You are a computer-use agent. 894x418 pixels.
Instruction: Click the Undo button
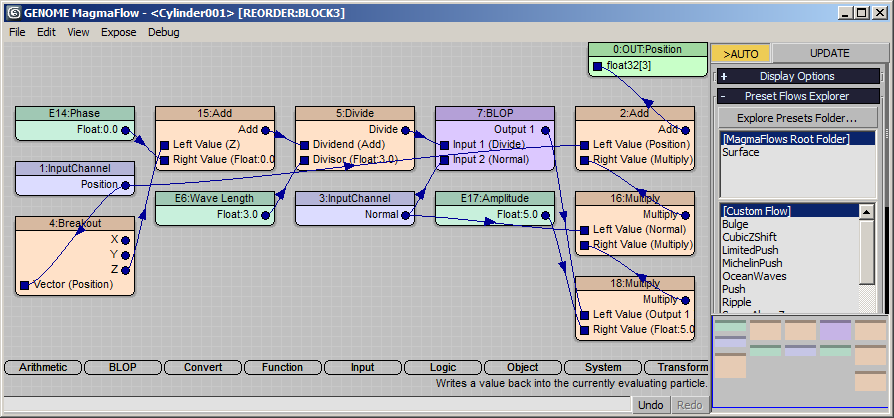[x=651, y=405]
